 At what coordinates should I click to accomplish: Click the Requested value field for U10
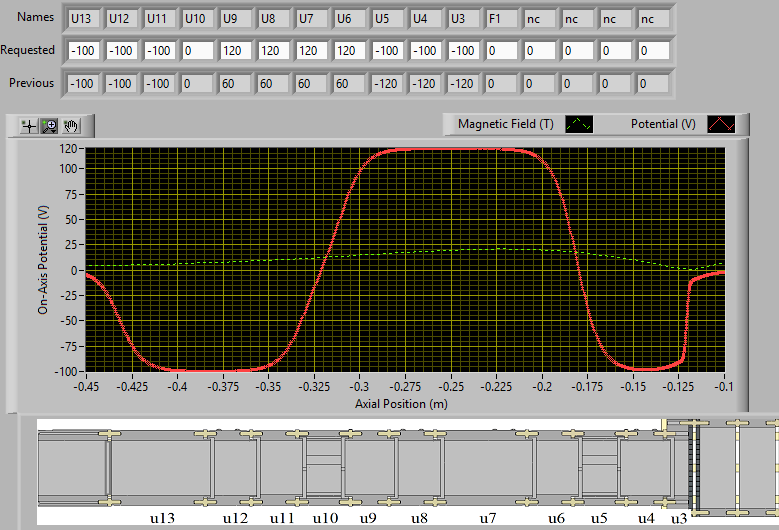click(x=198, y=50)
